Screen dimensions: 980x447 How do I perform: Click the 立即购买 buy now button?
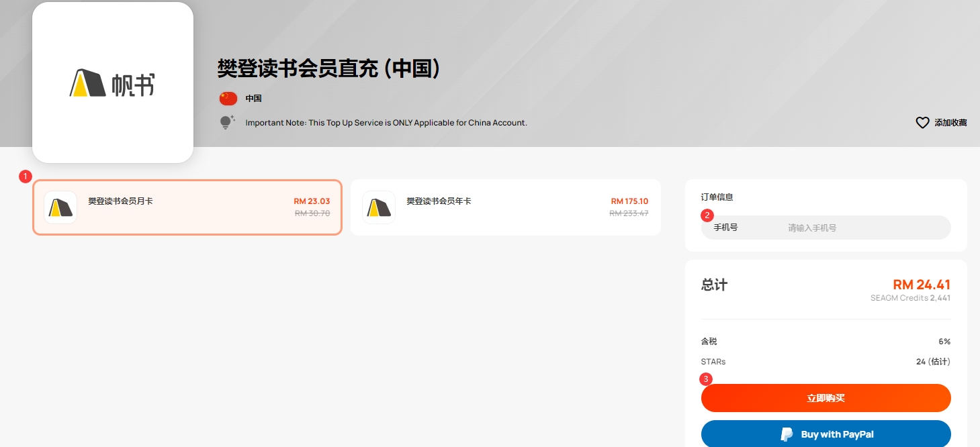point(826,398)
